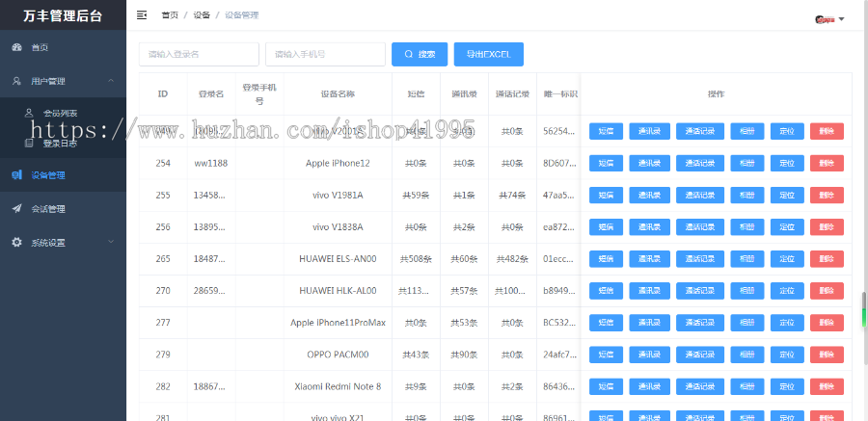Click the 导出EXCEL export button
Screen dimensions: 868x421
tap(489, 54)
